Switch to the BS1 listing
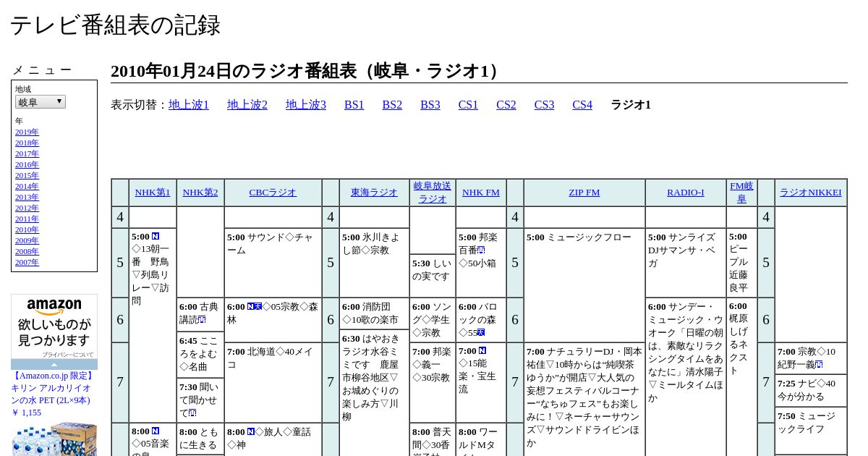 click(354, 105)
